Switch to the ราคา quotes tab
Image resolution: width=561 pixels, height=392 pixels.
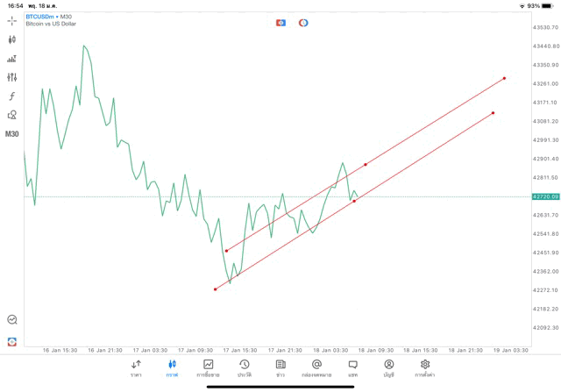point(136,367)
